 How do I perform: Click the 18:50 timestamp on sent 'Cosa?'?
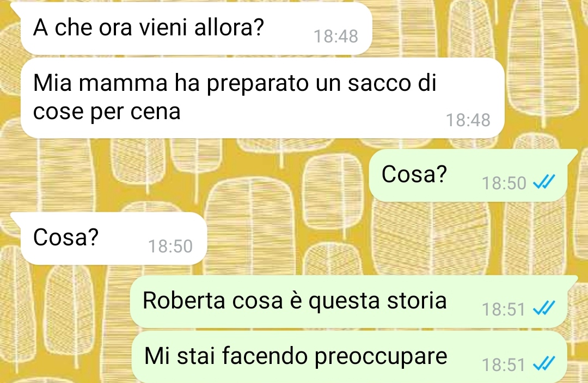(x=504, y=183)
